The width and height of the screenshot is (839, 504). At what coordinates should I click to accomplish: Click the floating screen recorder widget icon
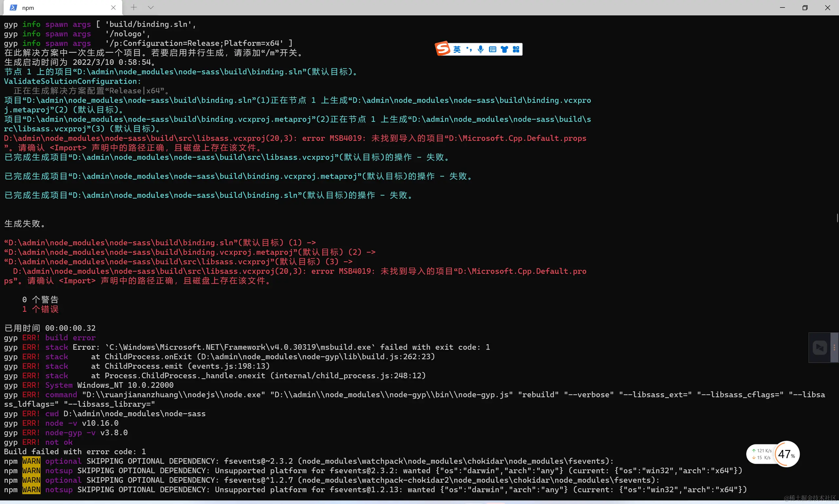click(820, 347)
